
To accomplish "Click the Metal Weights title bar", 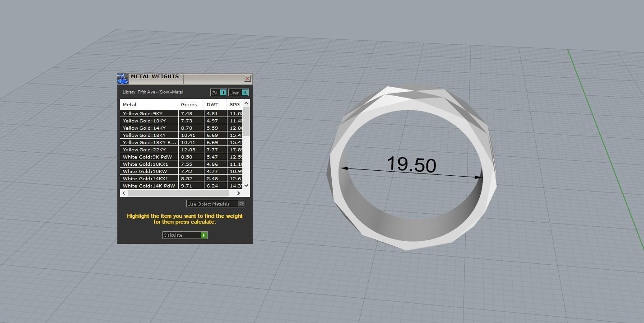I will (186, 78).
